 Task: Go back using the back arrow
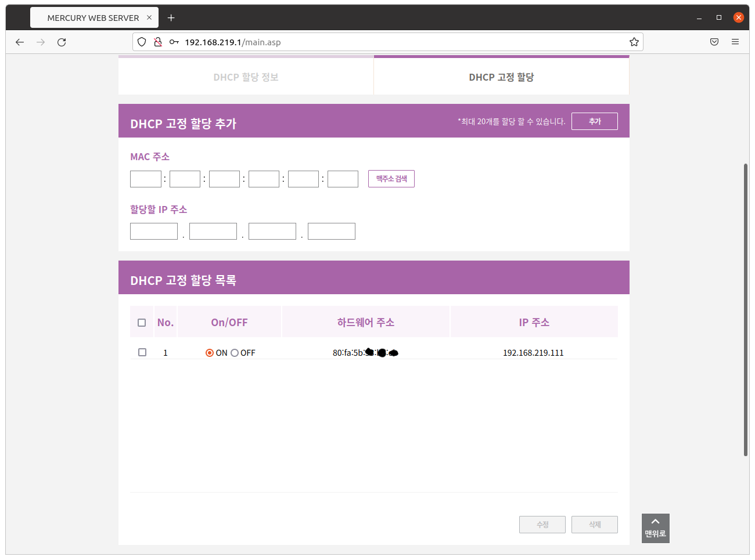20,42
